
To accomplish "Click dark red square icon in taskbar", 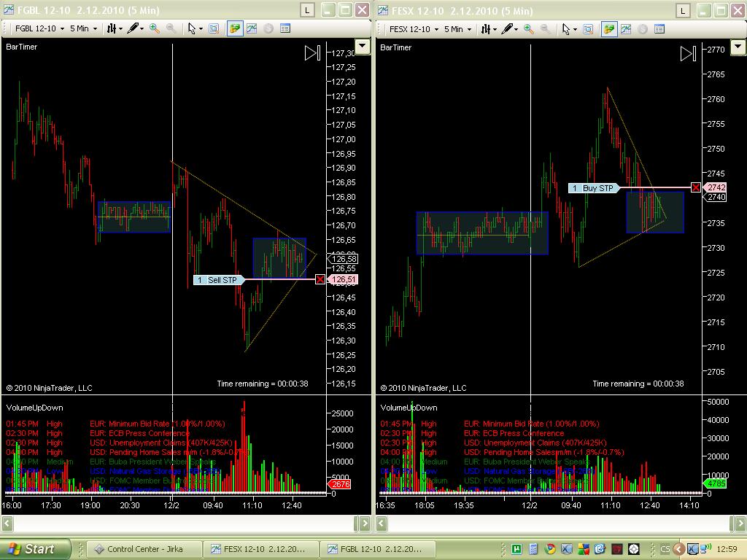I will click(617, 549).
